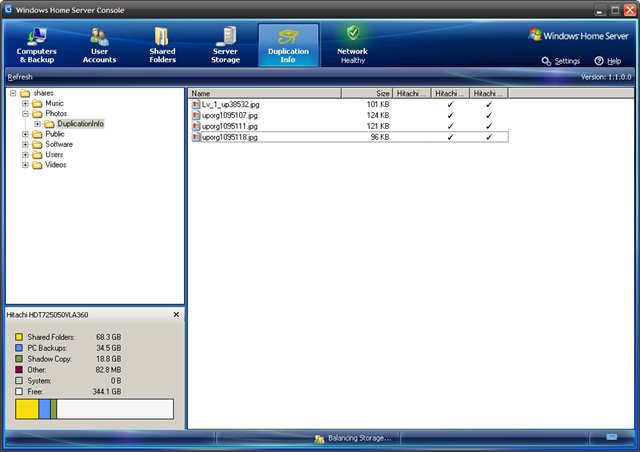The height and width of the screenshot is (452, 640).
Task: Click the 101 KB size cell
Action: [378, 105]
